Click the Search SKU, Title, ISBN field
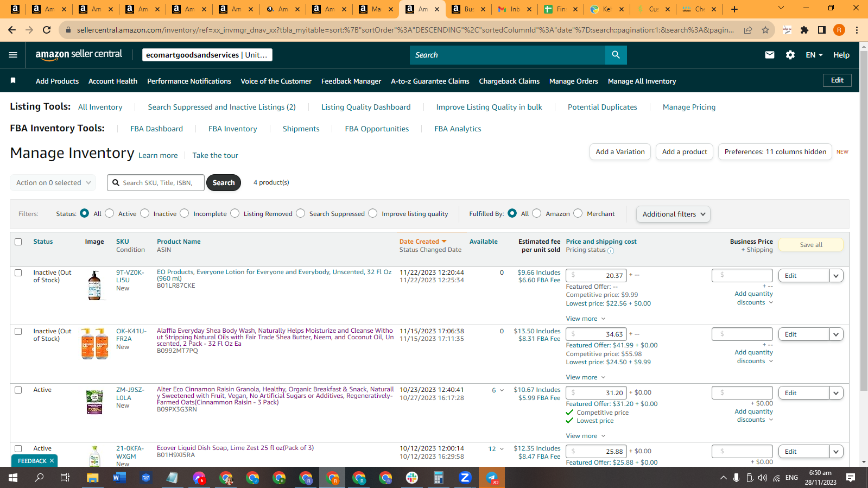Viewport: 868px width, 488px height. pos(156,183)
